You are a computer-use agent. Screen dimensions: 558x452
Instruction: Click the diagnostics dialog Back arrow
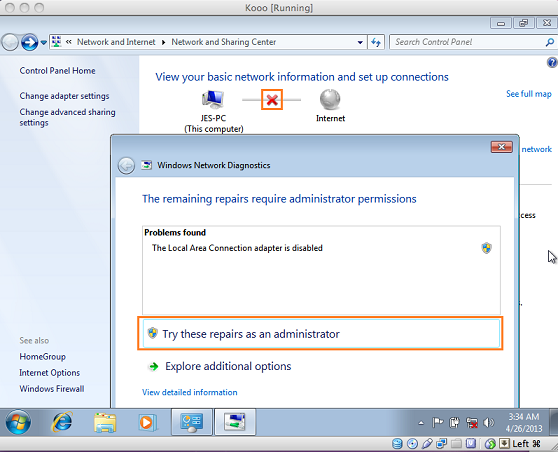(x=126, y=165)
